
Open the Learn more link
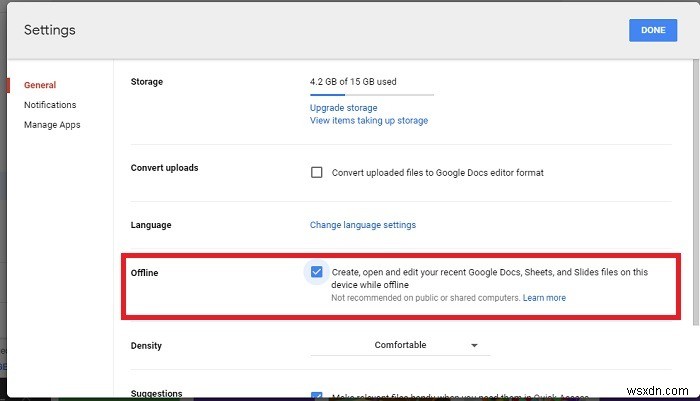click(x=544, y=298)
